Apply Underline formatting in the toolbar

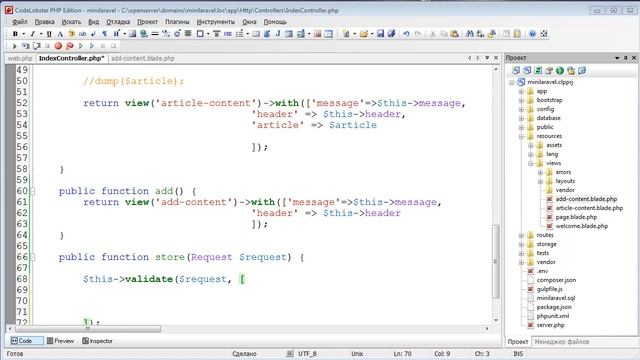[x=49, y=34]
